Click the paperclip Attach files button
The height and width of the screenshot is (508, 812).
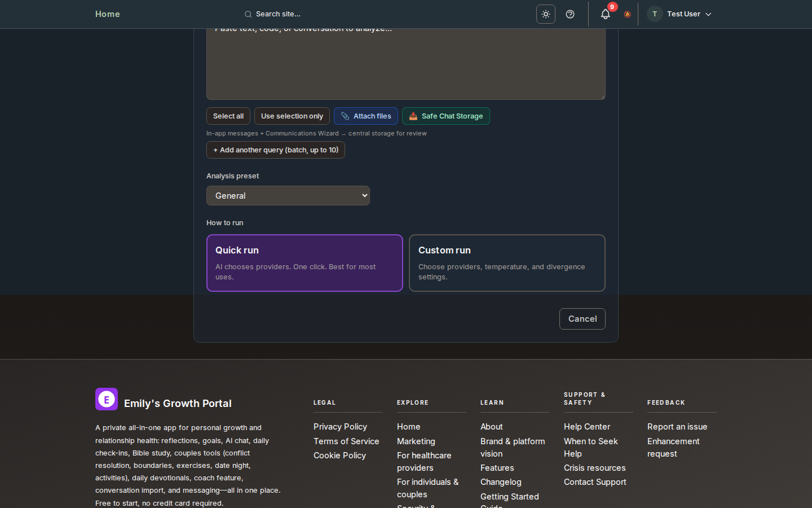pyautogui.click(x=365, y=116)
